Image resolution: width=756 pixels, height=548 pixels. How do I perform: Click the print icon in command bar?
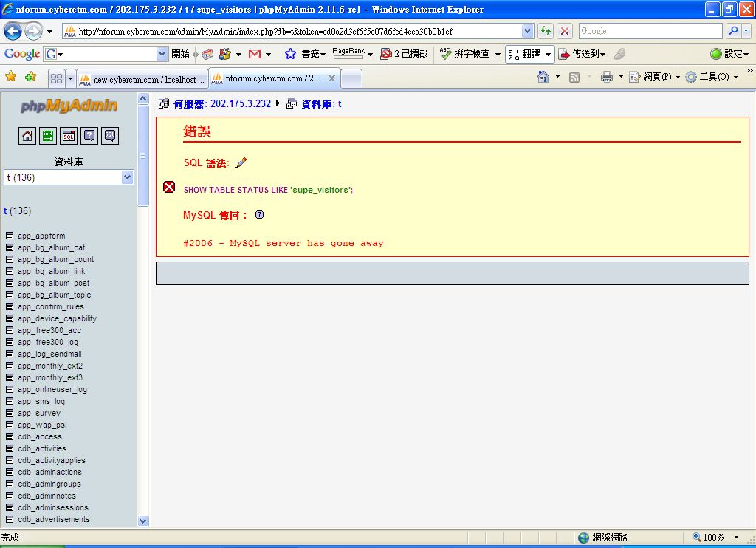[x=607, y=77]
